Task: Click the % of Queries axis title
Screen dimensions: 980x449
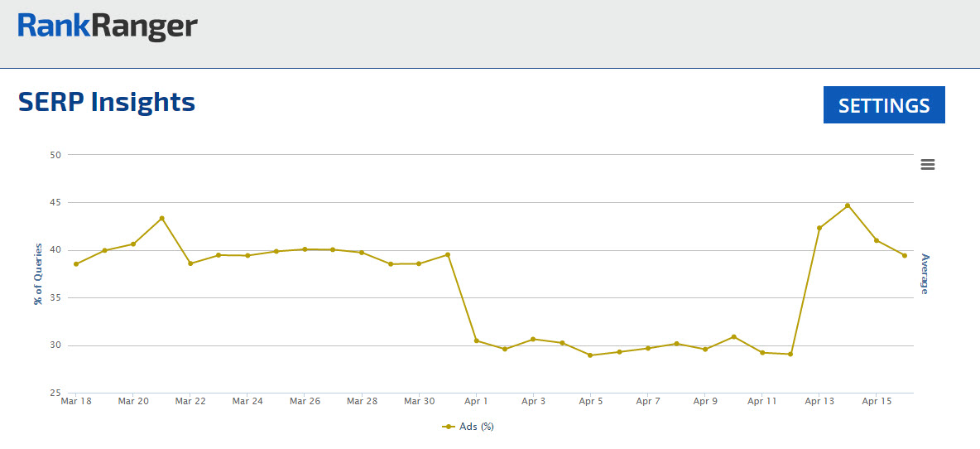Action: [x=38, y=273]
